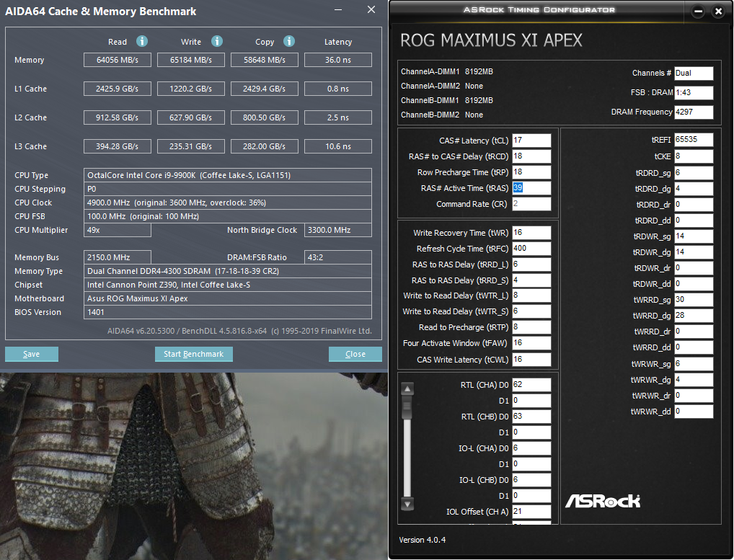Click Start Benchmark button

point(194,354)
